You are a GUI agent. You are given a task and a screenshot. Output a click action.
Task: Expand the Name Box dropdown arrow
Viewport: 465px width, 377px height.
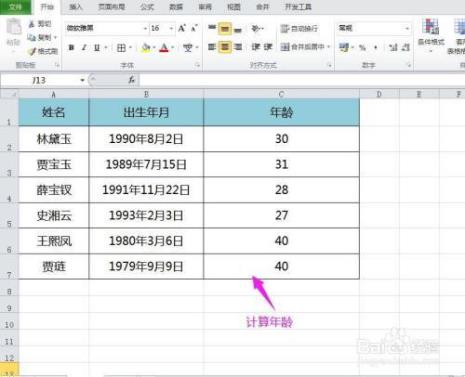[x=82, y=80]
